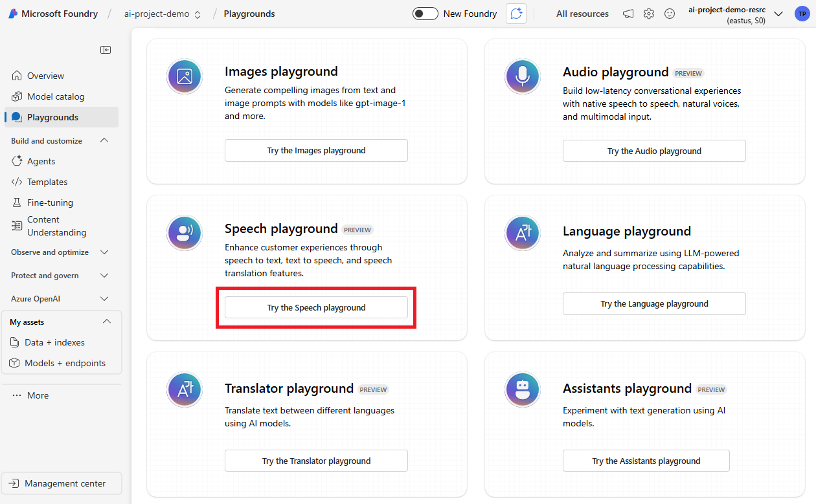This screenshot has width=816, height=504.
Task: Click the Models + endpoints cube icon
Action: [x=15, y=363]
